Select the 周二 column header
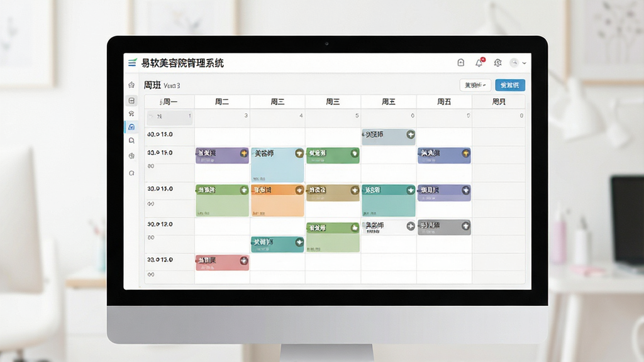Screen dimensions: 644x362 click(x=222, y=102)
